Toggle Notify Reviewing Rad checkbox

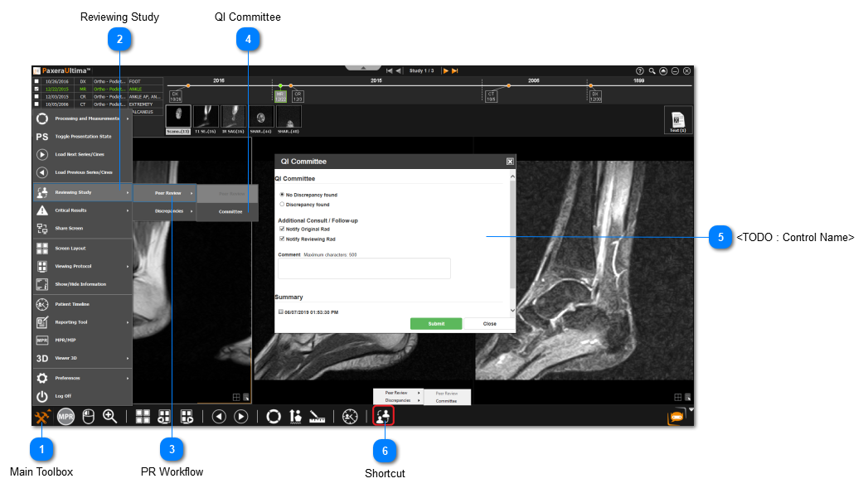pos(282,239)
